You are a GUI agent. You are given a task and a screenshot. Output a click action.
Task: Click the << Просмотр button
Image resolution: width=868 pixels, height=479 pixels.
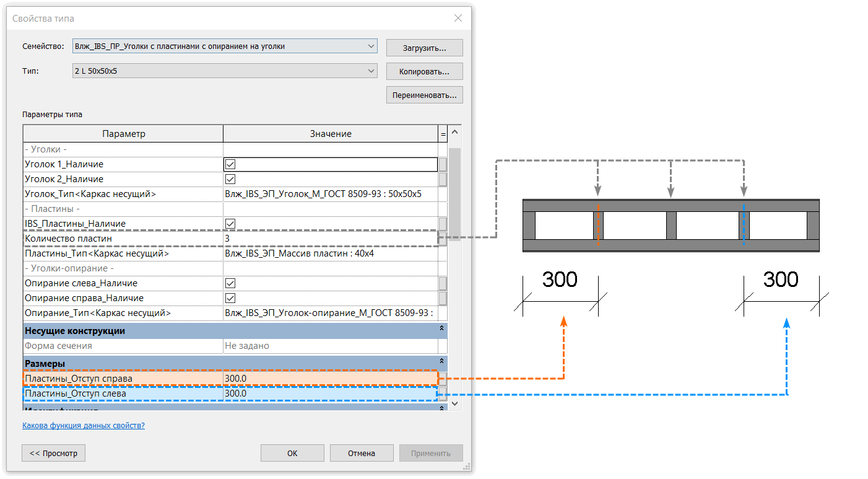pyautogui.click(x=53, y=453)
